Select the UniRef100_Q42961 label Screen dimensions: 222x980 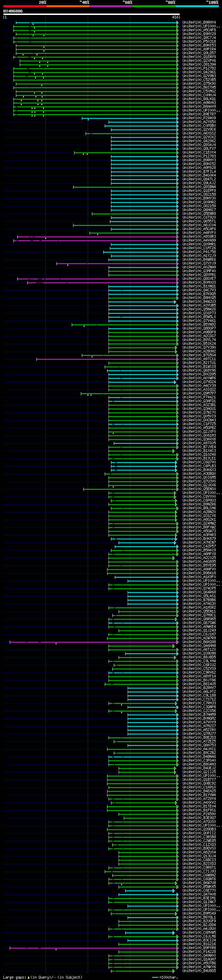point(199,72)
